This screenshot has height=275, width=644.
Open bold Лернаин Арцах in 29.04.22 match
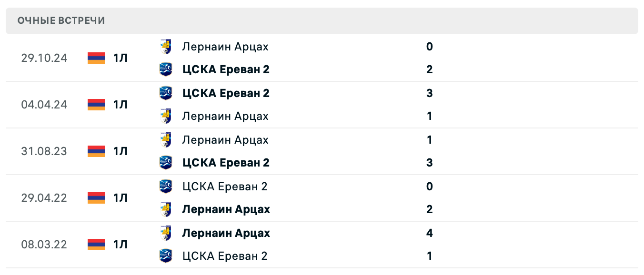226,209
